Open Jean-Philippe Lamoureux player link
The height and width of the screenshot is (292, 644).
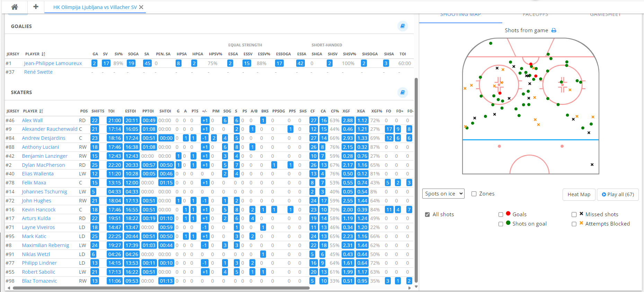[x=53, y=63]
